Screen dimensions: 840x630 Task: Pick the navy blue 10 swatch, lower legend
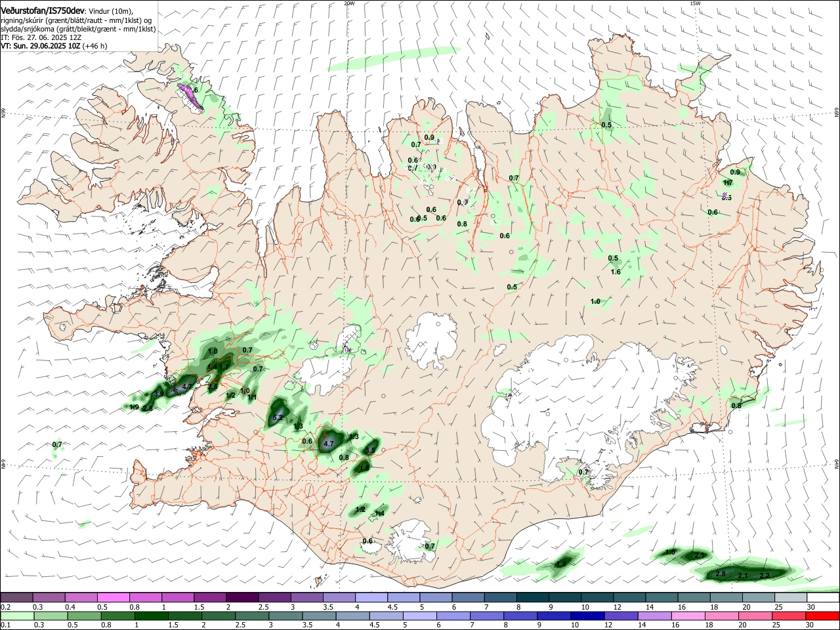(588, 616)
